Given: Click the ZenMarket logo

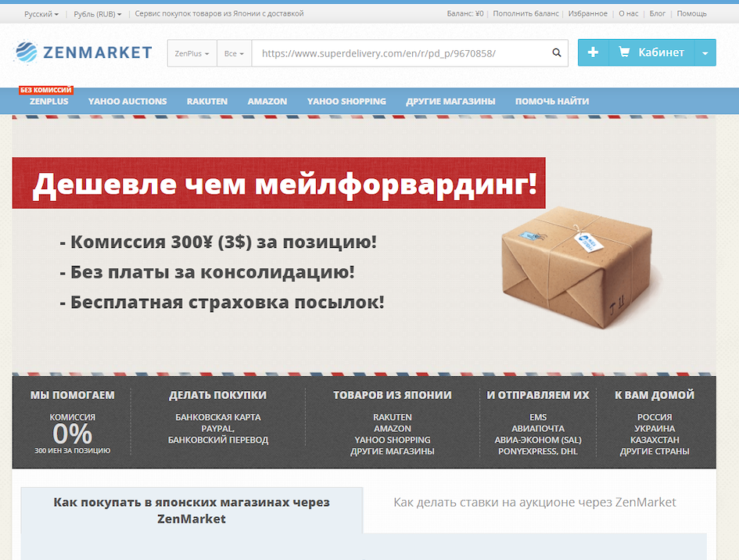Looking at the screenshot, I should [x=84, y=52].
